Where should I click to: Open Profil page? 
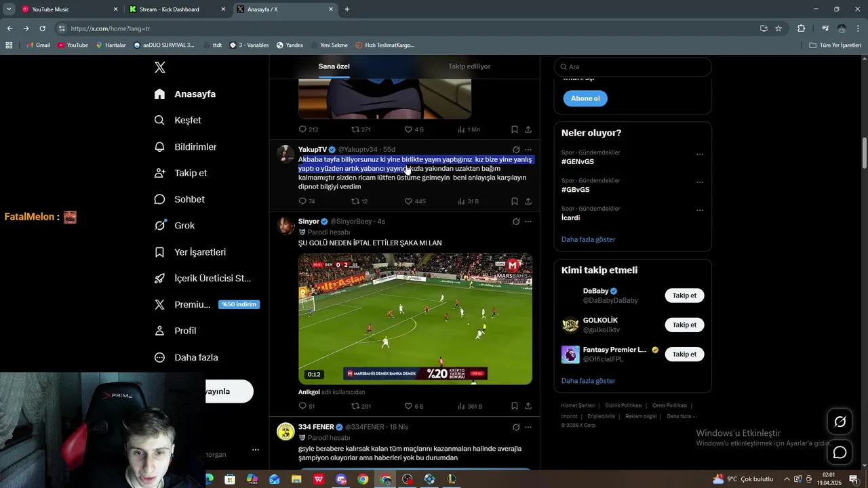[x=175, y=331]
